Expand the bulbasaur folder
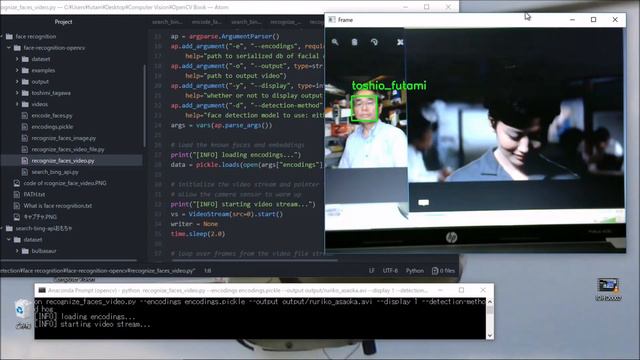Image resolution: width=640 pixels, height=360 pixels. point(17,251)
